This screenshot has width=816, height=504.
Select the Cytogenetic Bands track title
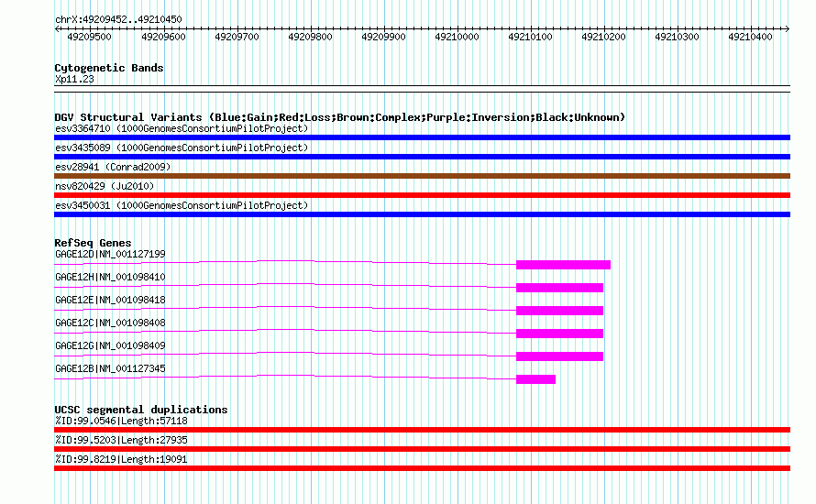coord(109,68)
